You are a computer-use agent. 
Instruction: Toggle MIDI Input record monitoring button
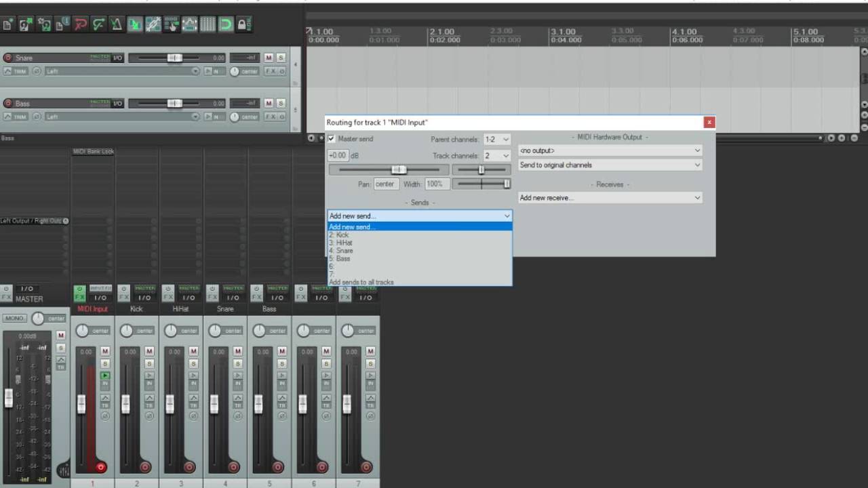tap(105, 375)
